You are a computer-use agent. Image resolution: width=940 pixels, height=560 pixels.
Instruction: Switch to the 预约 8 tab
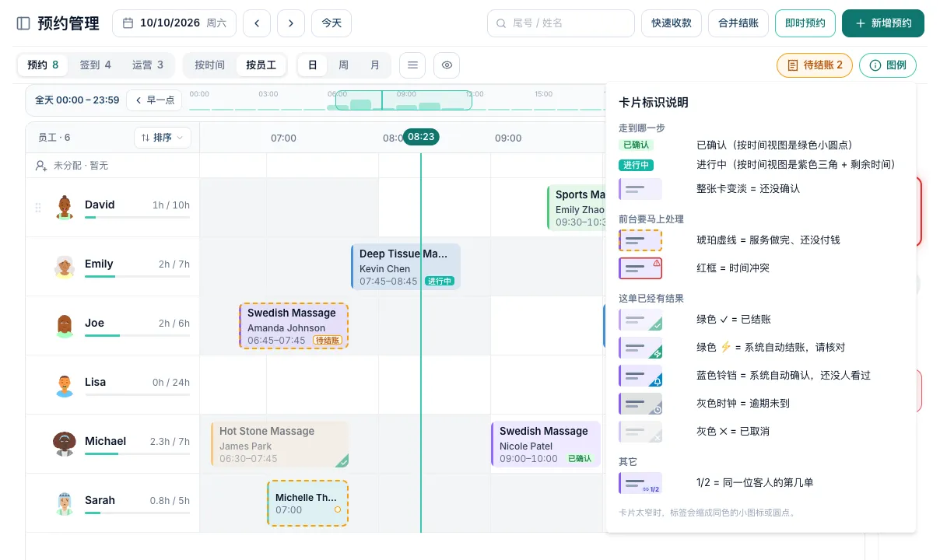[x=43, y=65]
